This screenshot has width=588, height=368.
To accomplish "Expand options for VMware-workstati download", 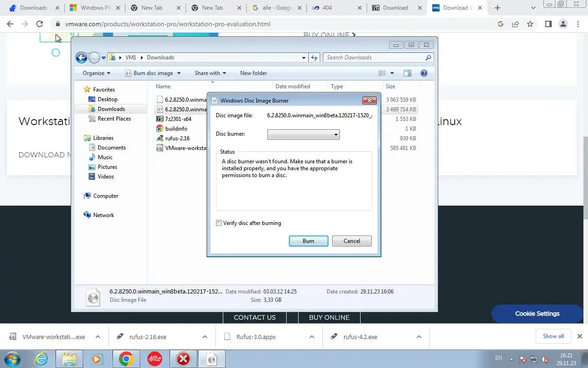I will [98, 337].
